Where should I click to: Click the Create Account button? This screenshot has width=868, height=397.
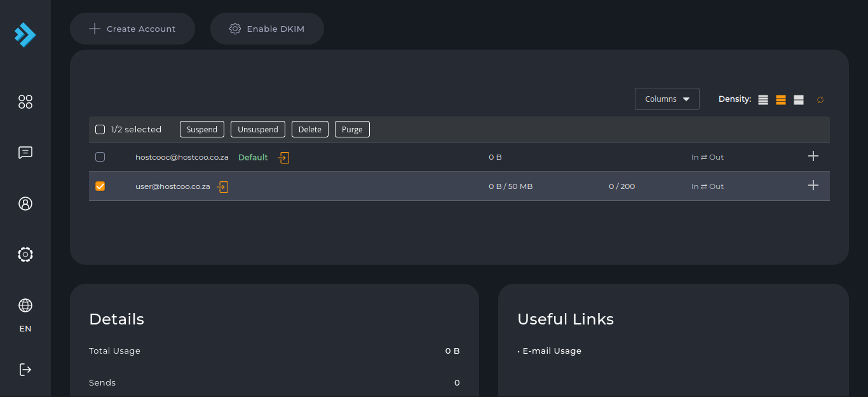132,29
